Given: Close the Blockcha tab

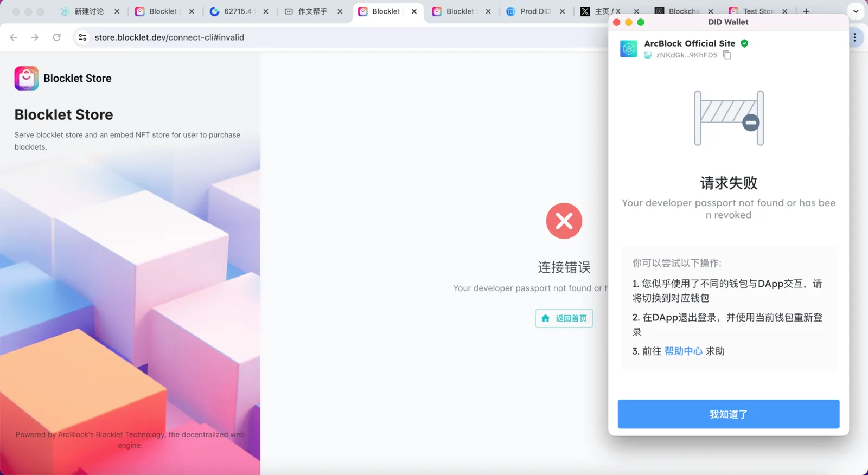Looking at the screenshot, I should click(x=711, y=11).
